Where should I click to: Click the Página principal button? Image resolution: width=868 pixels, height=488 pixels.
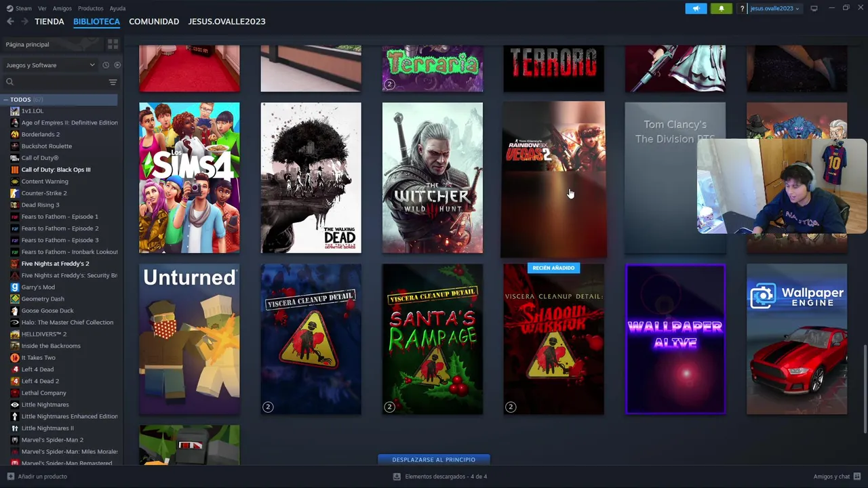point(52,44)
